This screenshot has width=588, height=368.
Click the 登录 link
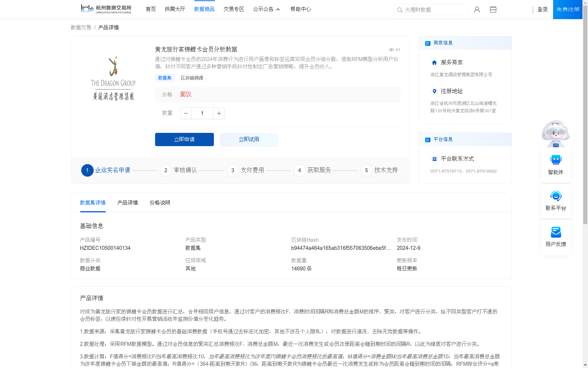[x=542, y=10]
